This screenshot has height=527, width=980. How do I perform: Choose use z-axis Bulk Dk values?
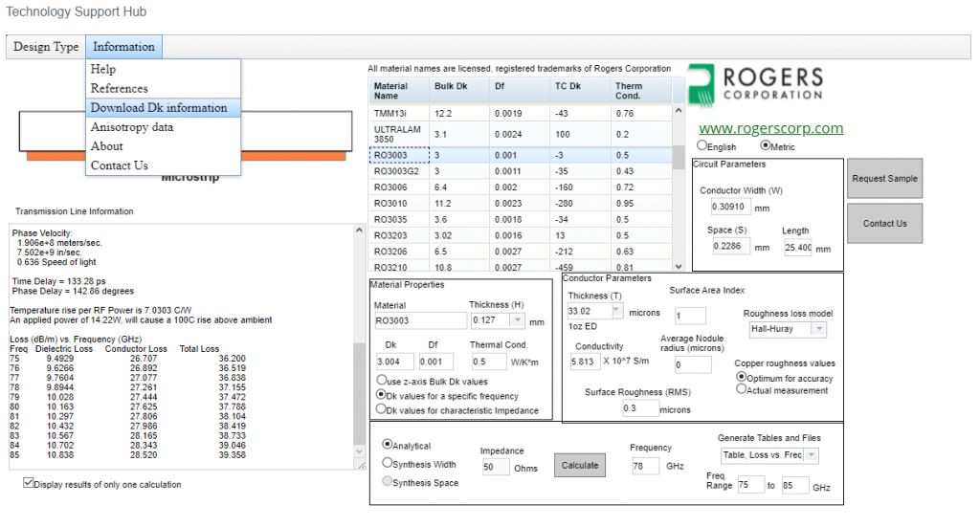[381, 380]
